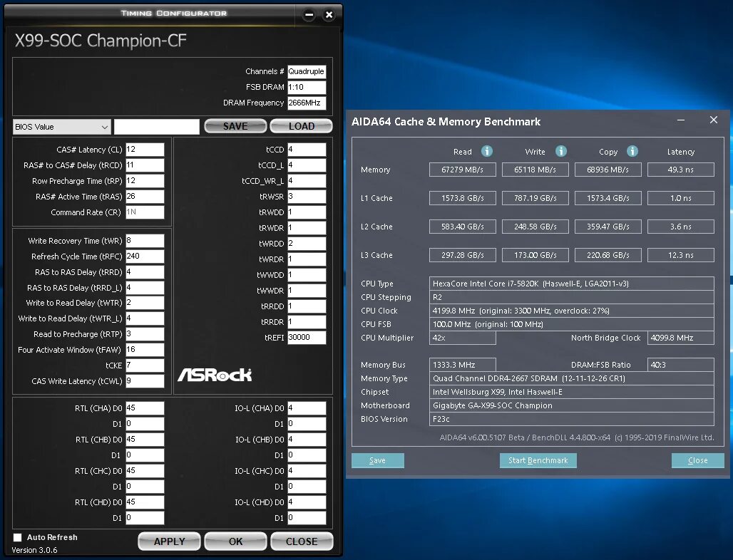The width and height of the screenshot is (733, 560).
Task: Click the Refresh Cycle Time (tRFC) field
Action: (145, 256)
